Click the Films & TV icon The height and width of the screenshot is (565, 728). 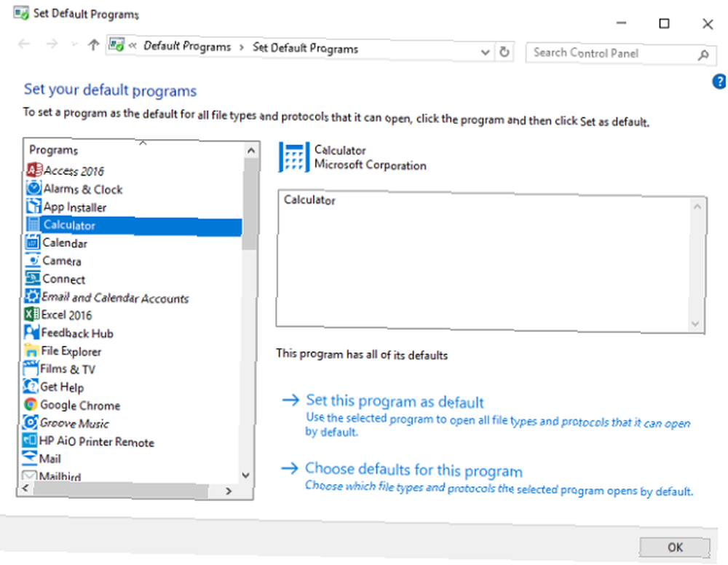click(x=31, y=368)
